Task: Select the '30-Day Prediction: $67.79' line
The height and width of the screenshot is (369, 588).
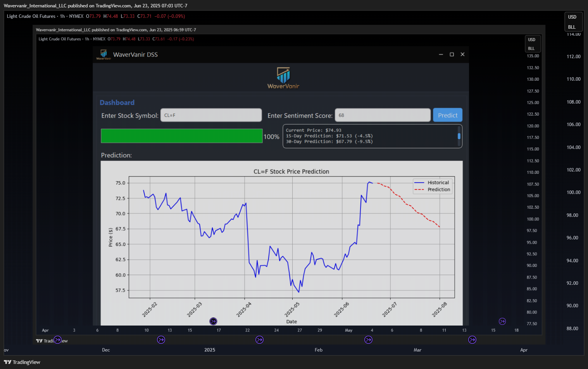Action: [329, 142]
